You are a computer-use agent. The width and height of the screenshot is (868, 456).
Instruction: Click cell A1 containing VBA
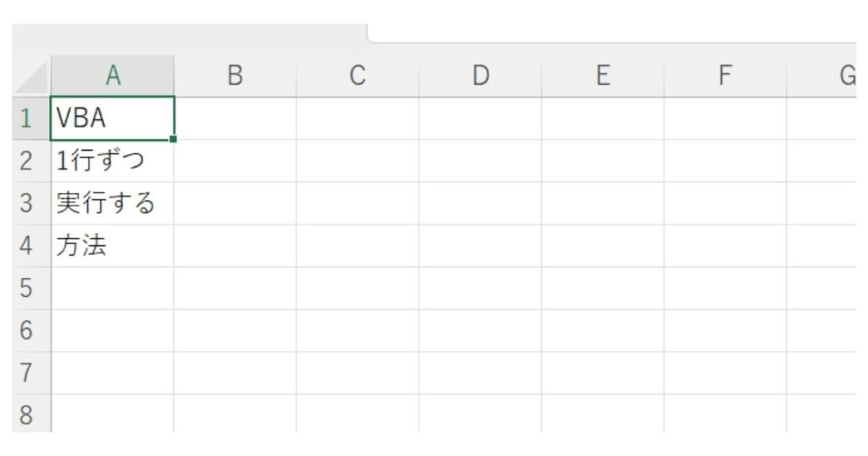pos(112,119)
